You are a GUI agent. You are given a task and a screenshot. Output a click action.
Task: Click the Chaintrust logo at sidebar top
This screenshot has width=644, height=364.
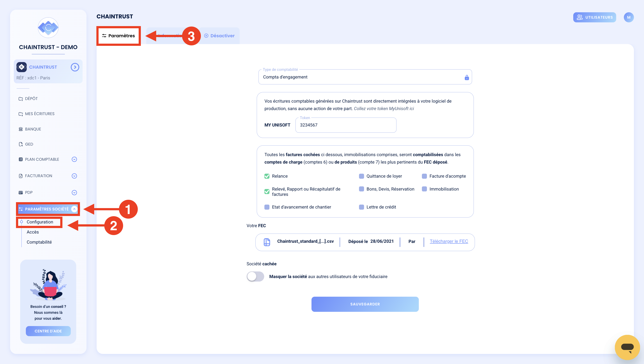(x=48, y=28)
